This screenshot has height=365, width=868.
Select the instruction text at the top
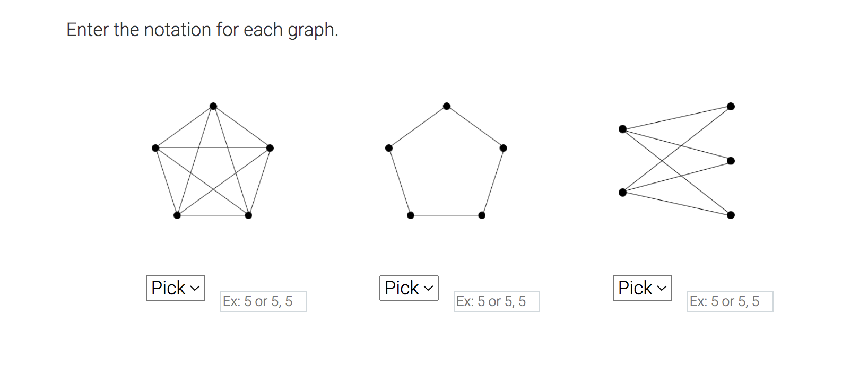202,29
